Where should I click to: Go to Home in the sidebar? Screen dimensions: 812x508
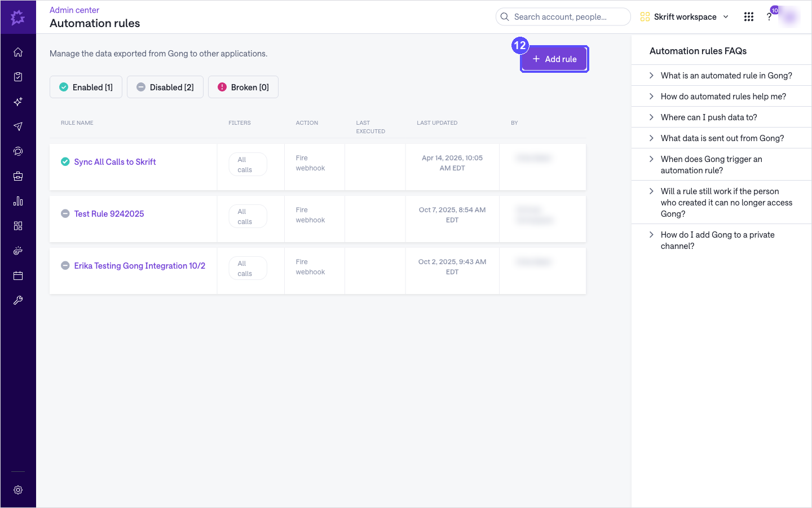pyautogui.click(x=18, y=52)
